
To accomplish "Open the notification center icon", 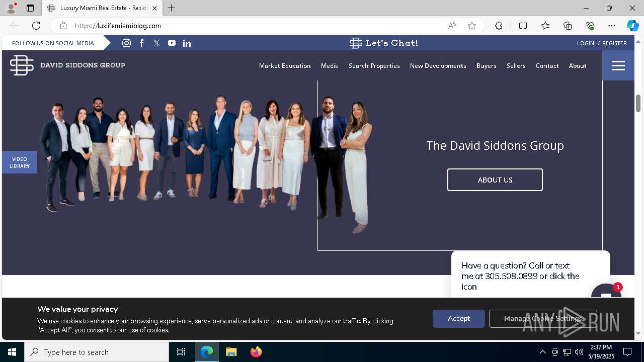I will tap(627, 352).
